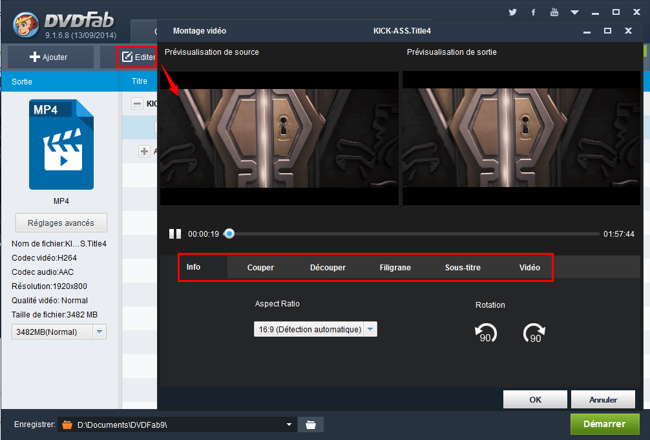Click the elapsed time 00:00:19
This screenshot has height=440, width=650.
point(203,234)
